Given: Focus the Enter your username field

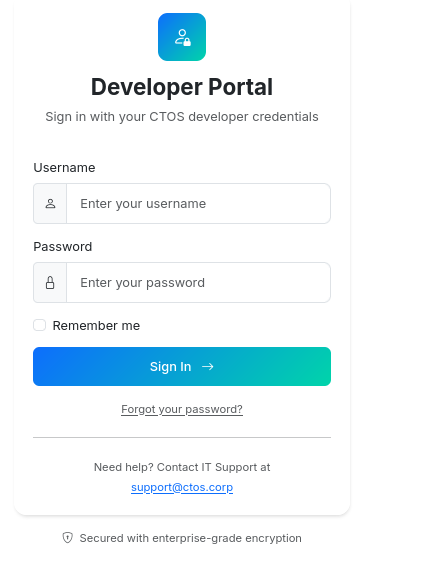Looking at the screenshot, I should (198, 204).
